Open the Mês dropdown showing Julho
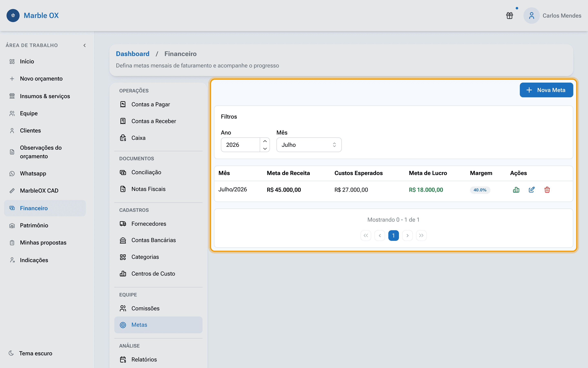Screen dimensions: 588x368 click(x=309, y=145)
